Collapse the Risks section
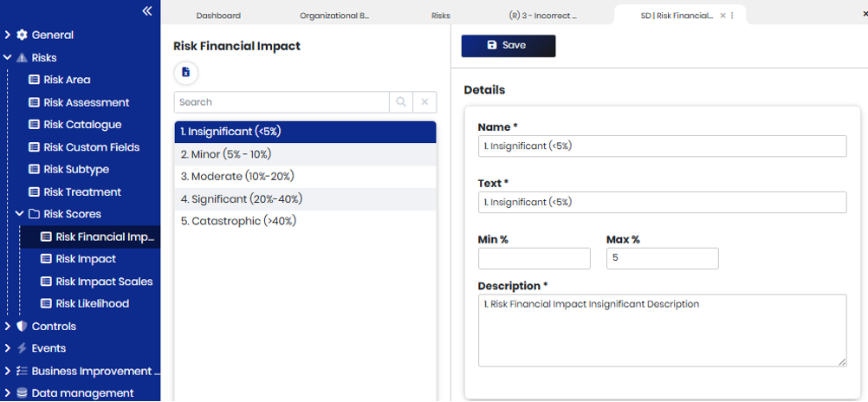Screen dimensions: 868x402 [x=8, y=58]
